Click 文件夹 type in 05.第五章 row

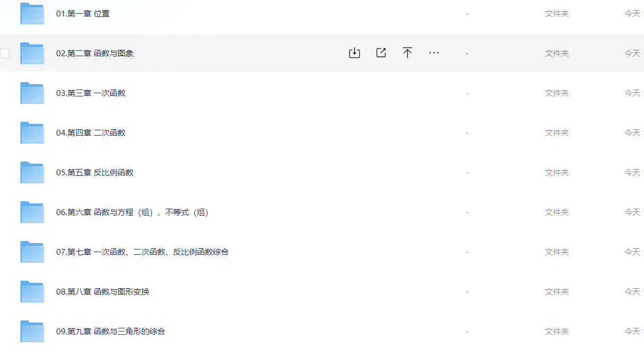(557, 173)
